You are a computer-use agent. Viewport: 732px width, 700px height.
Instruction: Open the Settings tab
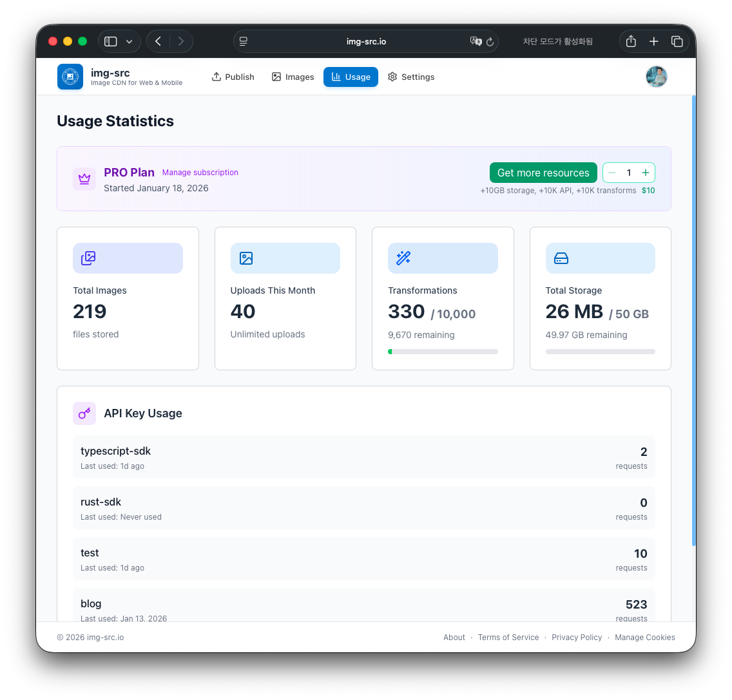(x=411, y=77)
